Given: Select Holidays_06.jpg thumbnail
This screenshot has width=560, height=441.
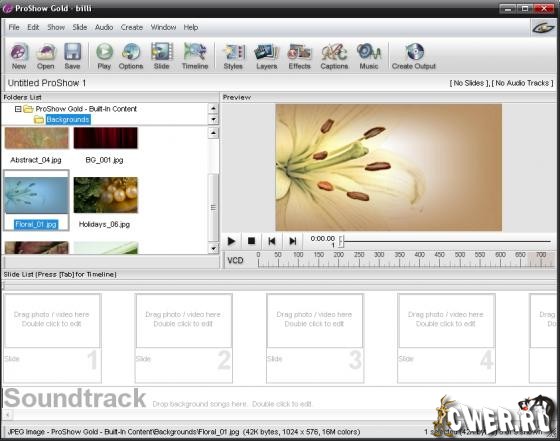Looking at the screenshot, I should [105, 195].
